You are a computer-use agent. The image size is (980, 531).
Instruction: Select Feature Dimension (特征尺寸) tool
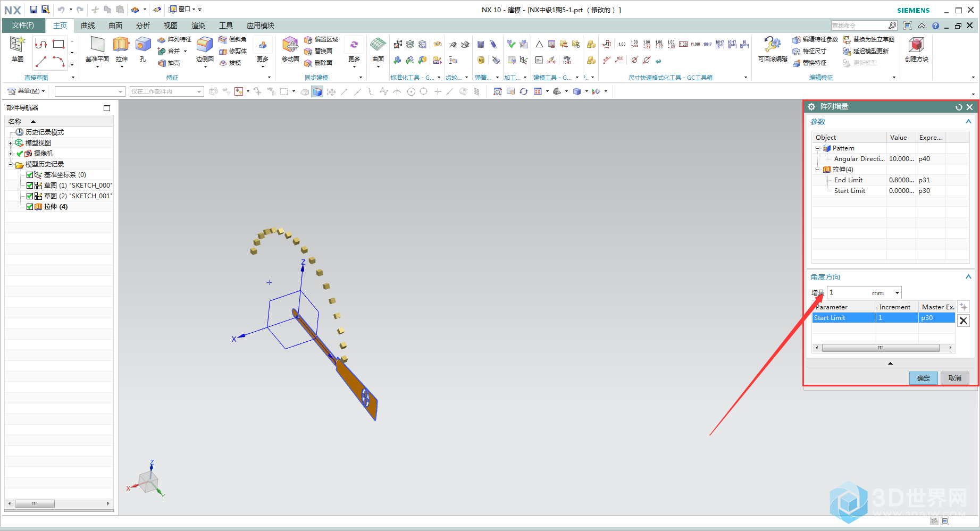point(809,51)
